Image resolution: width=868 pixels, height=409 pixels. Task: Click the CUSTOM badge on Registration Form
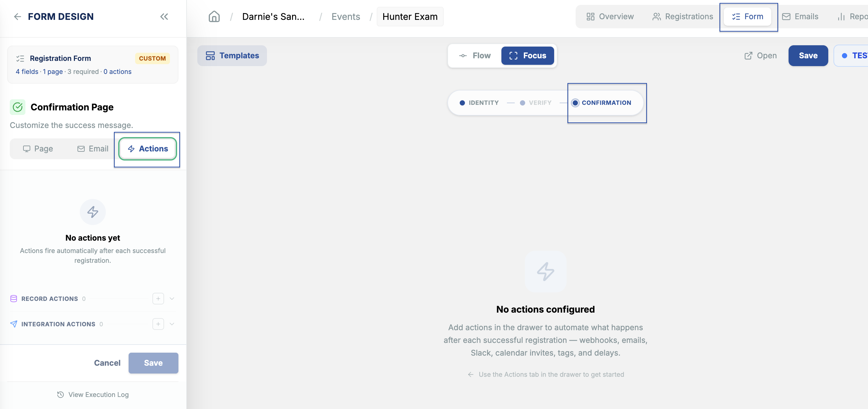[152, 59]
